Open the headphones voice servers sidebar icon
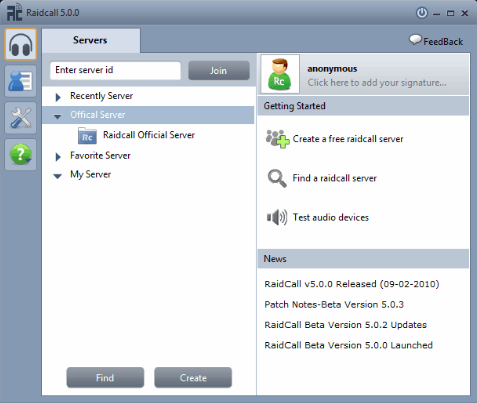This screenshot has height=403, width=477. (x=21, y=44)
